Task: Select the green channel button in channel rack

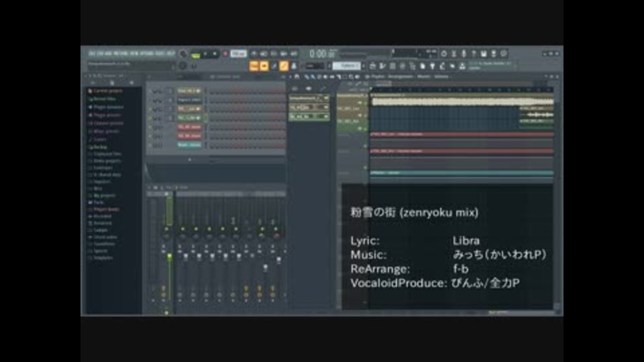Action: pos(189,118)
